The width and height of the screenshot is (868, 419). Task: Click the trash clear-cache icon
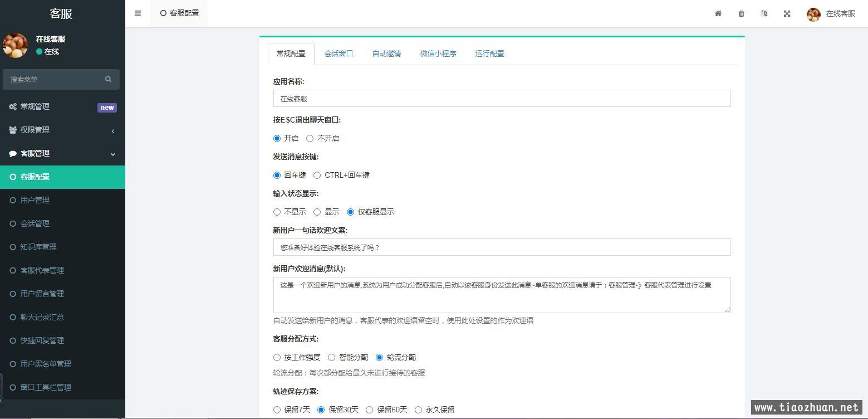click(741, 13)
